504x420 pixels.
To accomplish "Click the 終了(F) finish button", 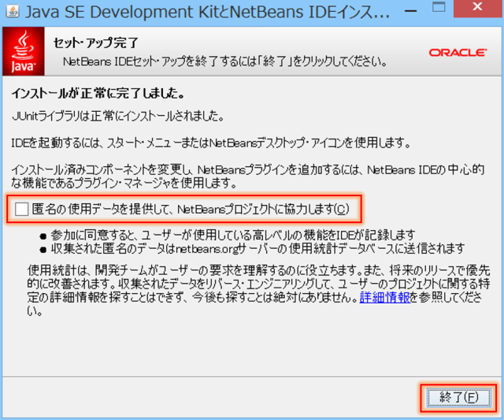I will [x=458, y=397].
